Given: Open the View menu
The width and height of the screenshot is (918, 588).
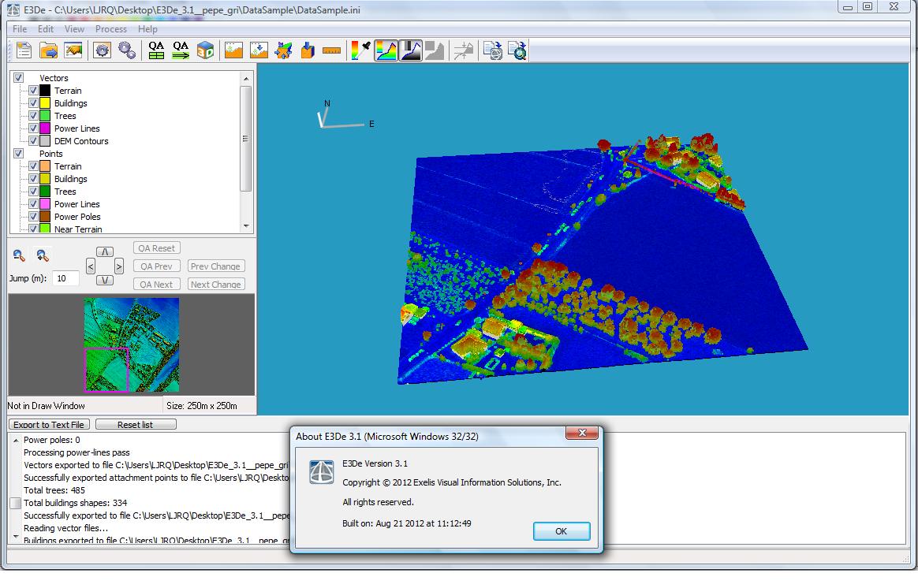Looking at the screenshot, I should [74, 28].
